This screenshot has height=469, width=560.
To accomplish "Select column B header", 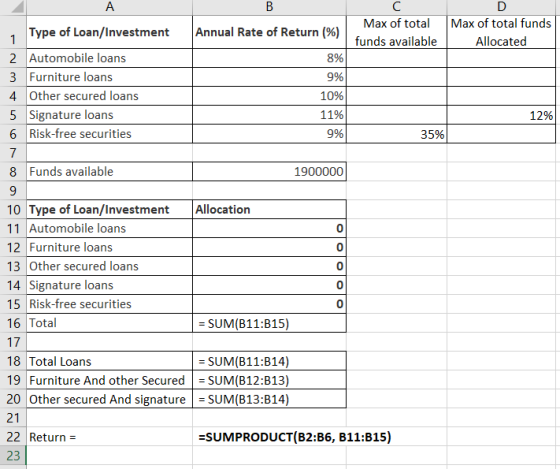I will tap(269, 7).
